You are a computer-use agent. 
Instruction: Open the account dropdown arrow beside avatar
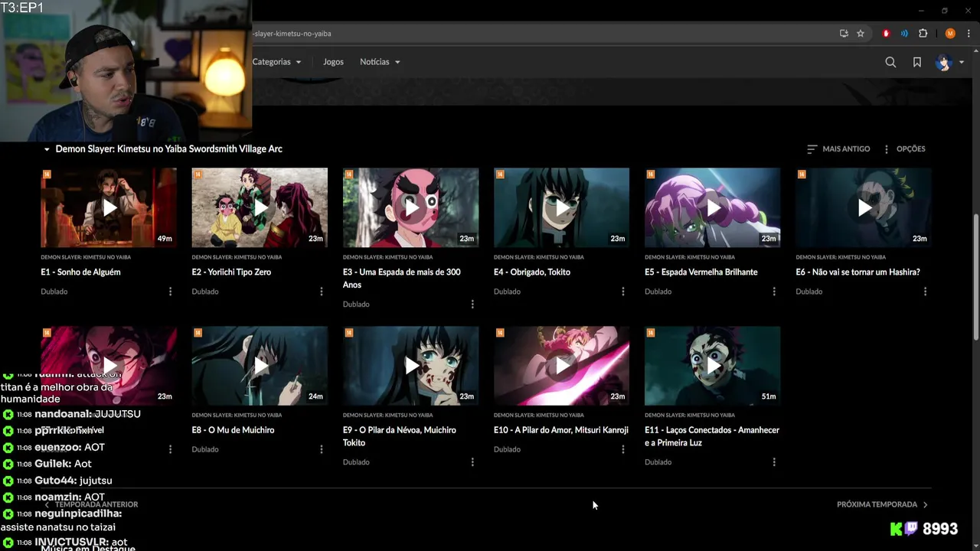coord(962,63)
